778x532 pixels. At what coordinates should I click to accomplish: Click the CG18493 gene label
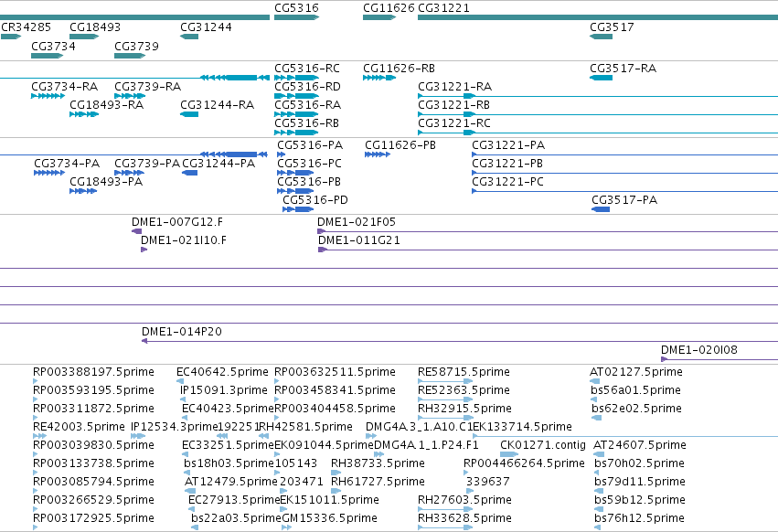coord(95,27)
